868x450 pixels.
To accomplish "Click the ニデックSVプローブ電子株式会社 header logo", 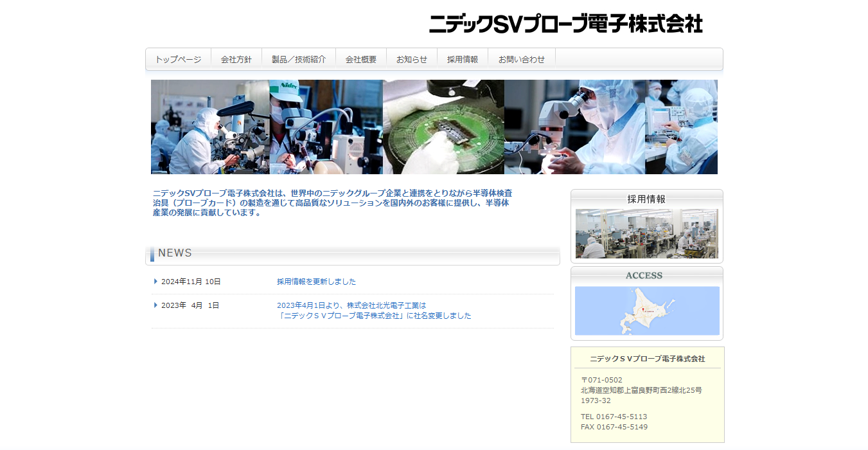I will tap(565, 24).
